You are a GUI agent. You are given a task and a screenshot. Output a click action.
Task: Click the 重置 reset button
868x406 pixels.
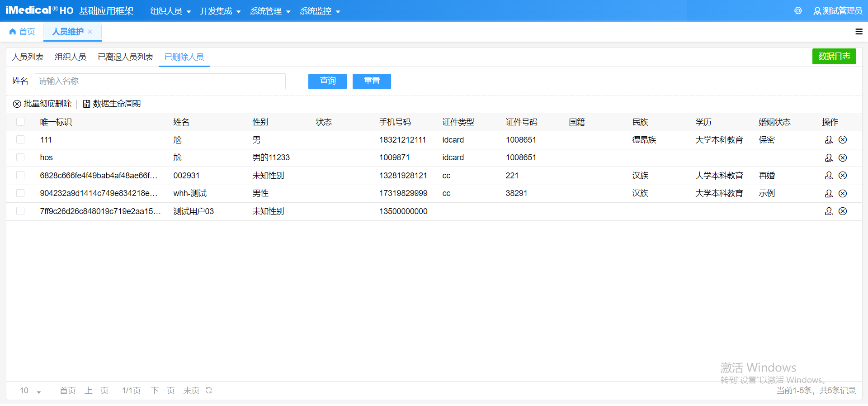point(372,81)
